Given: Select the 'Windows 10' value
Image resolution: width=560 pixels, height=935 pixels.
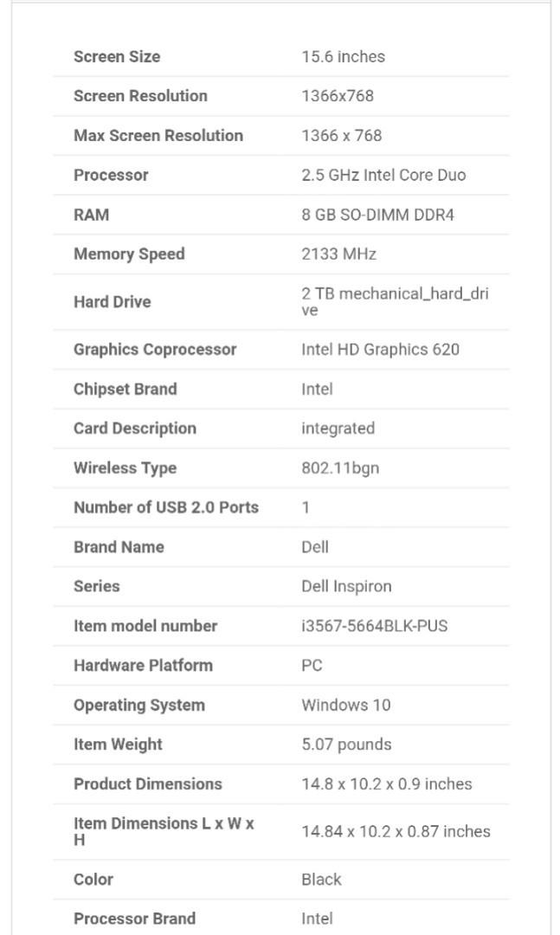Looking at the screenshot, I should 346,705.
